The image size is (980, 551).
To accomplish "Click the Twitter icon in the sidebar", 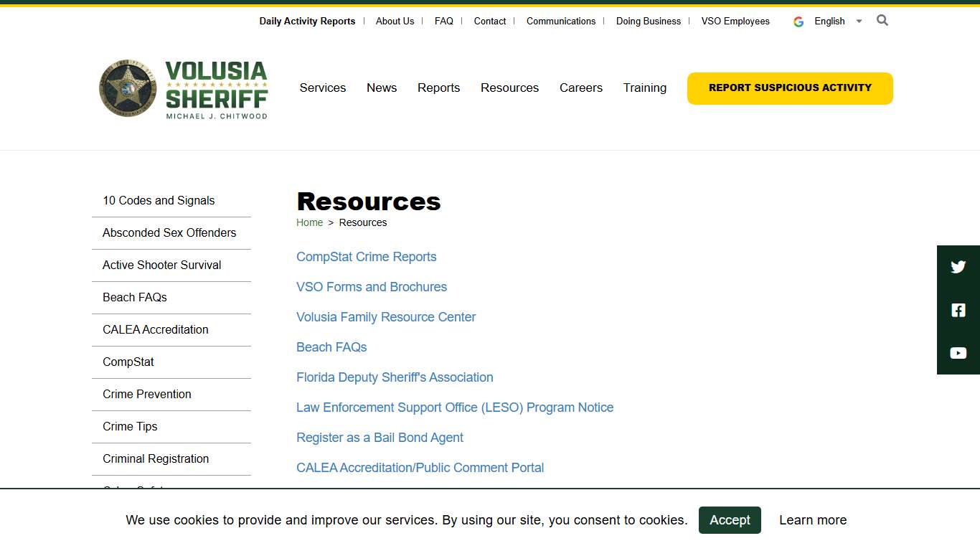I will click(x=958, y=266).
